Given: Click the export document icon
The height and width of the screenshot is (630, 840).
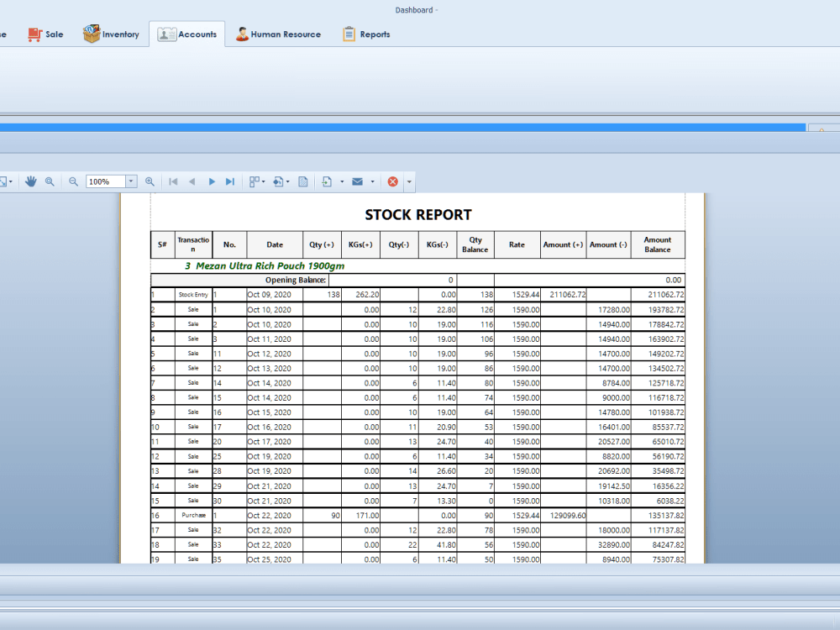Looking at the screenshot, I should [x=327, y=181].
